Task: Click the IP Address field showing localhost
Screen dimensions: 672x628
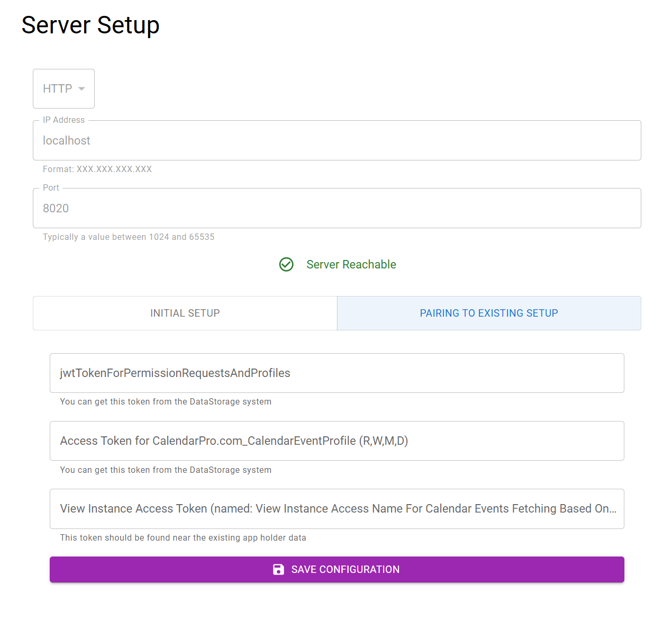Action: pyautogui.click(x=337, y=140)
